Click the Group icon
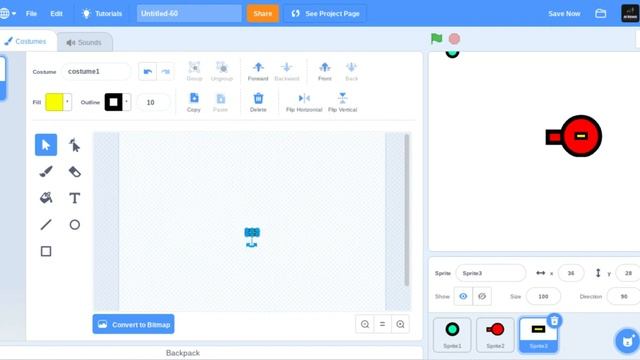Viewport: 640px width, 360px height. [x=194, y=71]
